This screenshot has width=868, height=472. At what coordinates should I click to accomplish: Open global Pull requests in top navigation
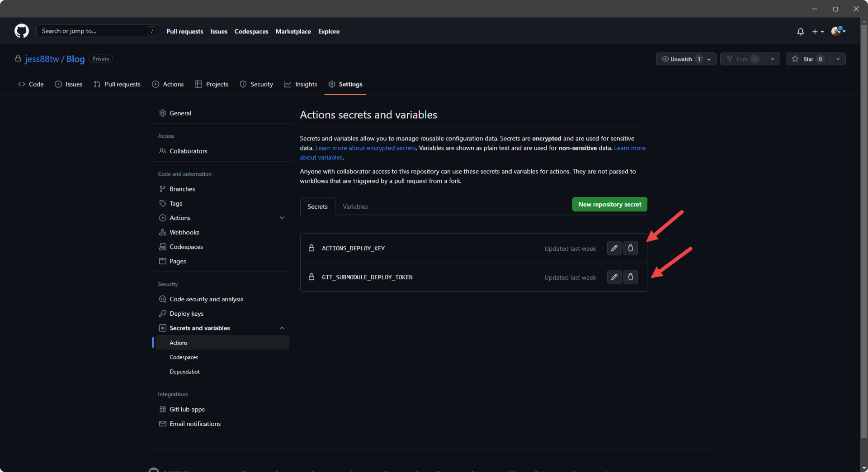[184, 32]
